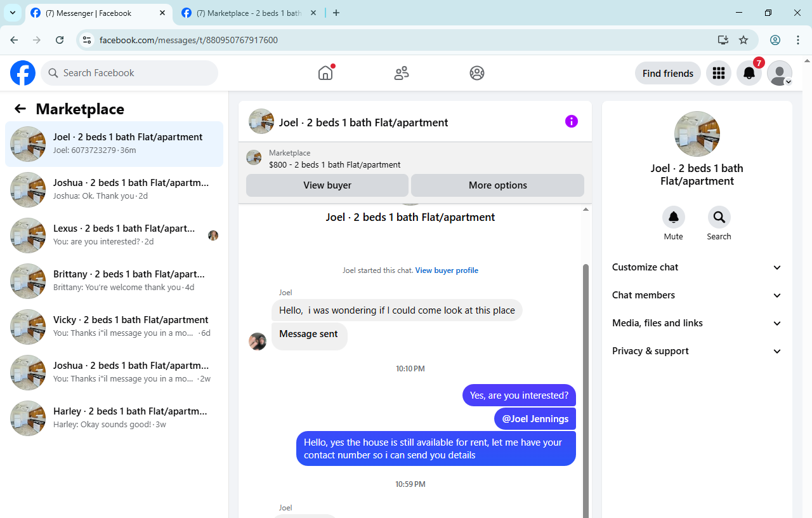
Task: Open the Home feed icon
Action: coord(325,73)
